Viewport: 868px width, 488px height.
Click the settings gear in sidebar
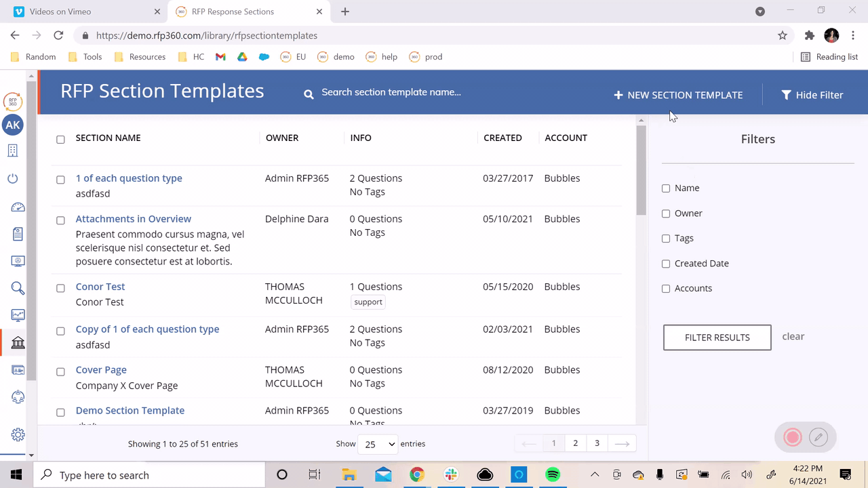[x=18, y=434]
